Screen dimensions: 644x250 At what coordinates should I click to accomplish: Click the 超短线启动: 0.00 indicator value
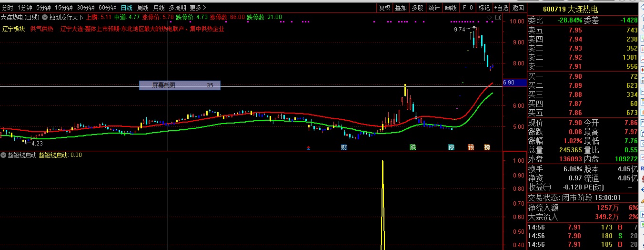pos(60,155)
